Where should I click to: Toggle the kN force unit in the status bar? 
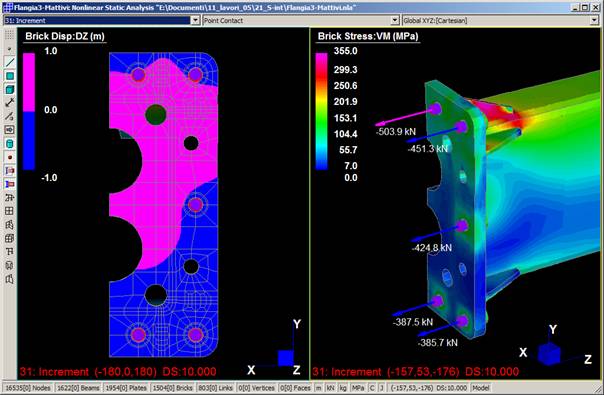tap(331, 388)
